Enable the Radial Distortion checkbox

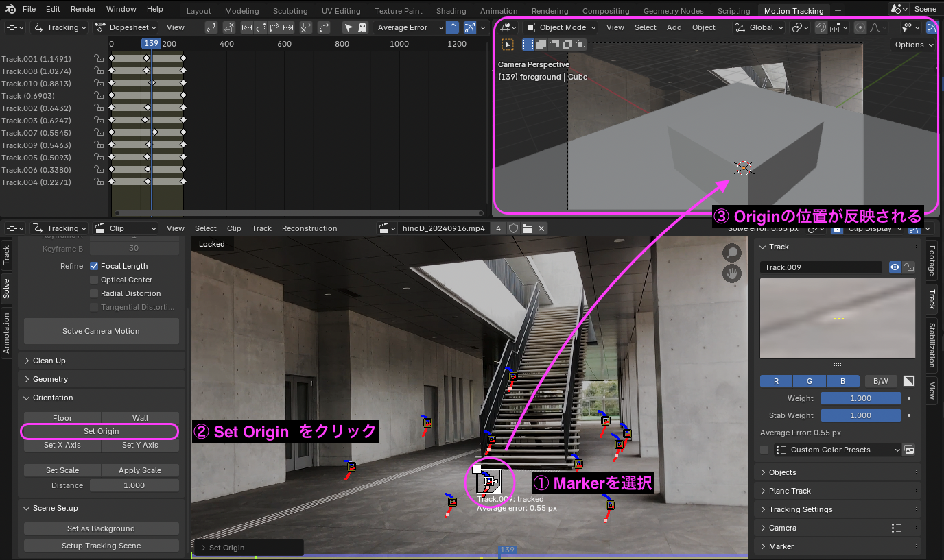(x=94, y=293)
